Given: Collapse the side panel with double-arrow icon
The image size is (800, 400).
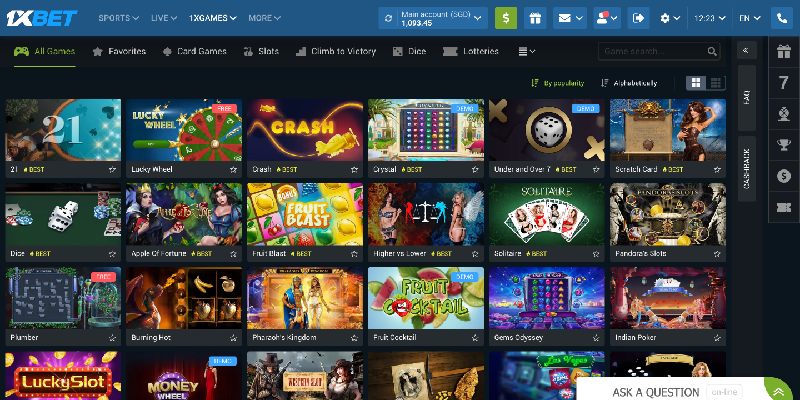Looking at the screenshot, I should 746,50.
